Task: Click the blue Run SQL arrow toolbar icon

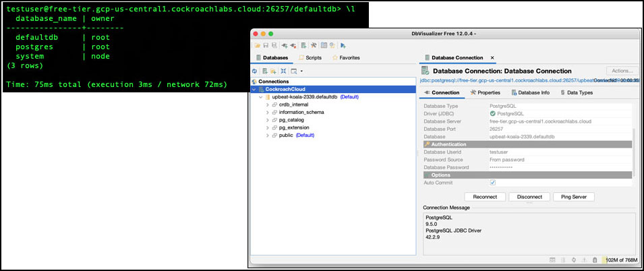Action: (x=343, y=46)
